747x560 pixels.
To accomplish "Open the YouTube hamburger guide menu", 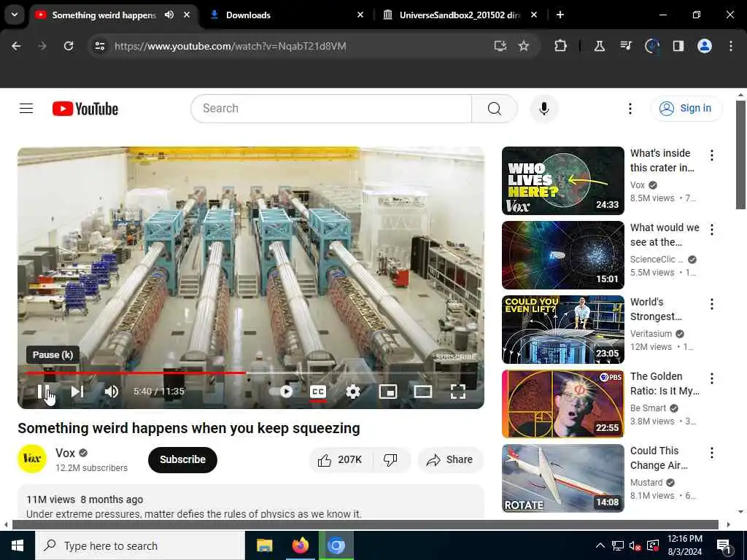I will [26, 109].
